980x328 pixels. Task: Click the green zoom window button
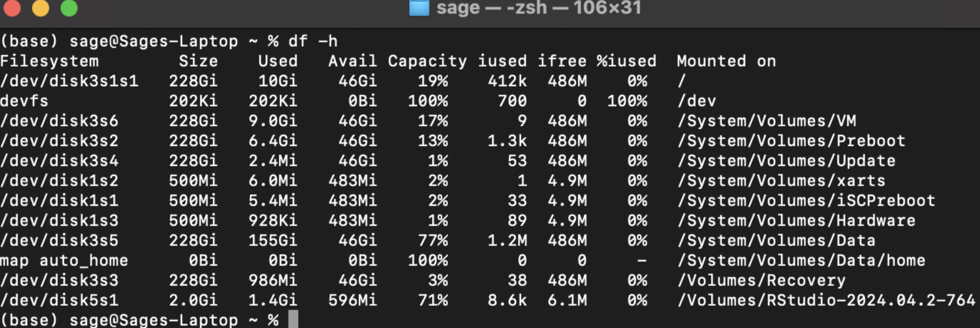tap(69, 8)
